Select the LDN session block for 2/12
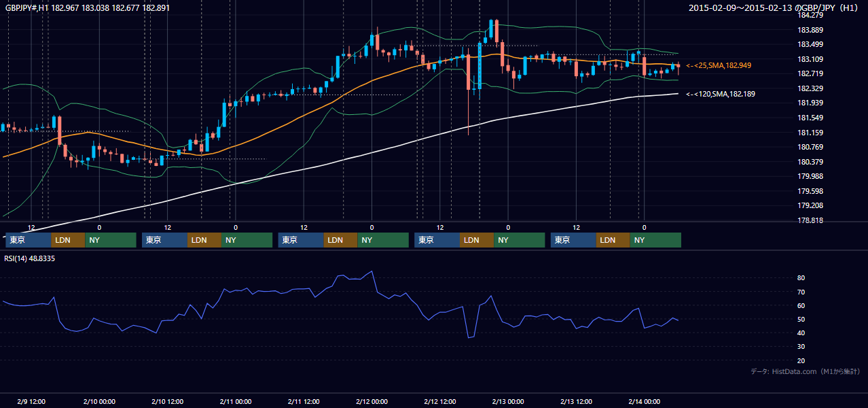The image size is (868, 408). [x=477, y=240]
